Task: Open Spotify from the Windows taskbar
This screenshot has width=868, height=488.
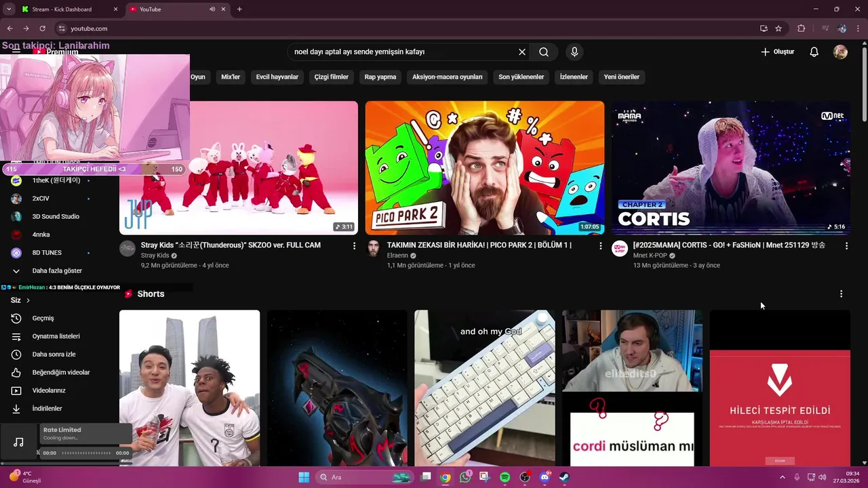Action: [505, 477]
